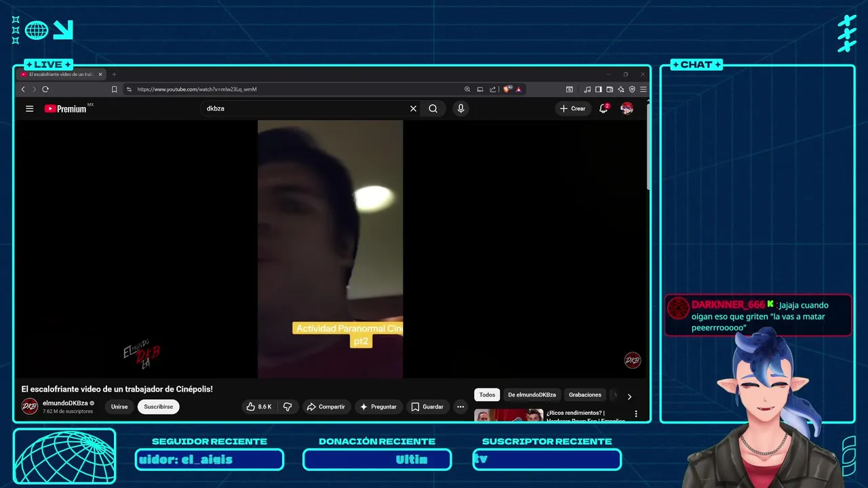Viewport: 868px width, 488px height.
Task: Click the Unirse button
Action: pyautogui.click(x=119, y=407)
